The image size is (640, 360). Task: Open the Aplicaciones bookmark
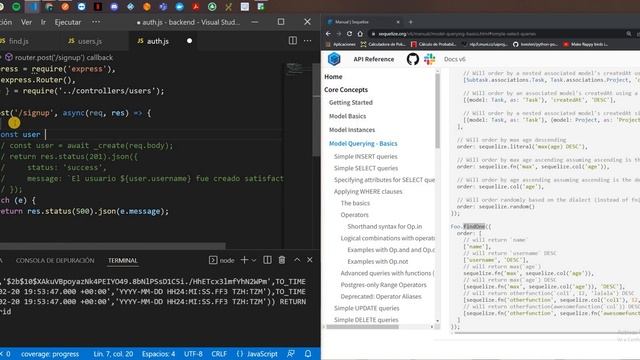click(341, 44)
